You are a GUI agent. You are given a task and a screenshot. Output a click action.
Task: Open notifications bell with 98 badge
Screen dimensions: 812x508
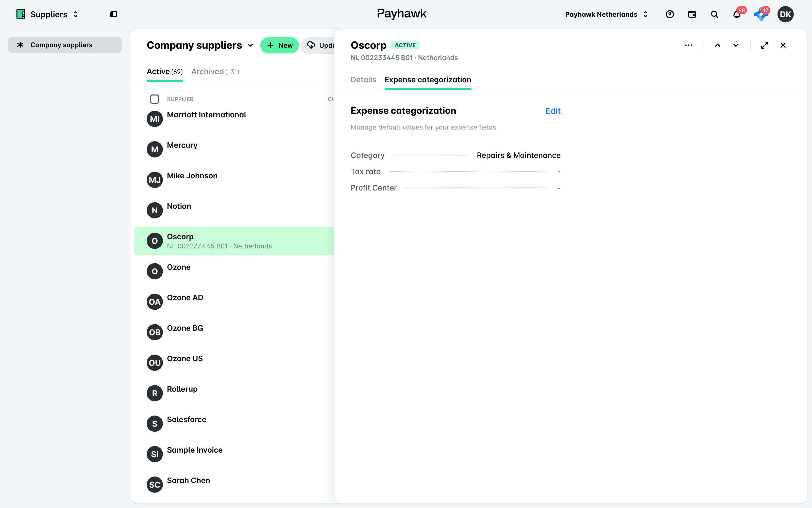737,14
